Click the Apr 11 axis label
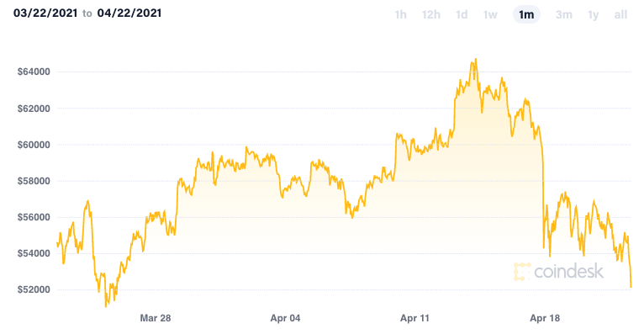This screenshot has width=644, height=334. pos(414,318)
